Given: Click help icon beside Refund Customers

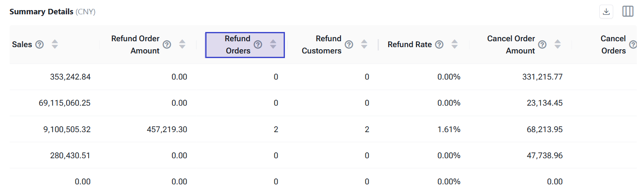Looking at the screenshot, I should (x=349, y=45).
